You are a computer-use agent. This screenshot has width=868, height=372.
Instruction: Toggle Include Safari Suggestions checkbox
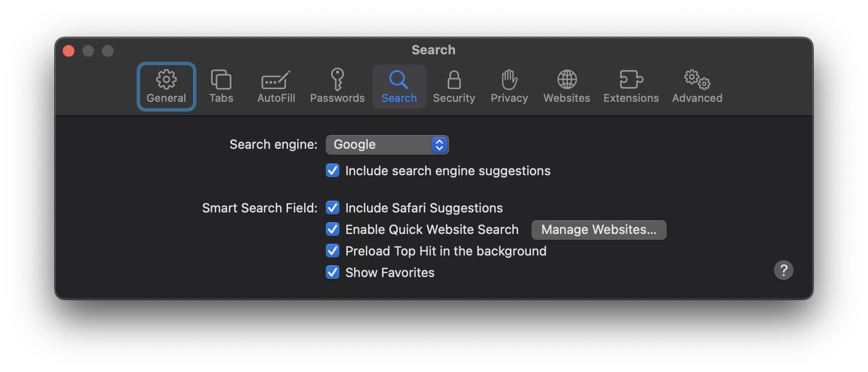pos(333,208)
